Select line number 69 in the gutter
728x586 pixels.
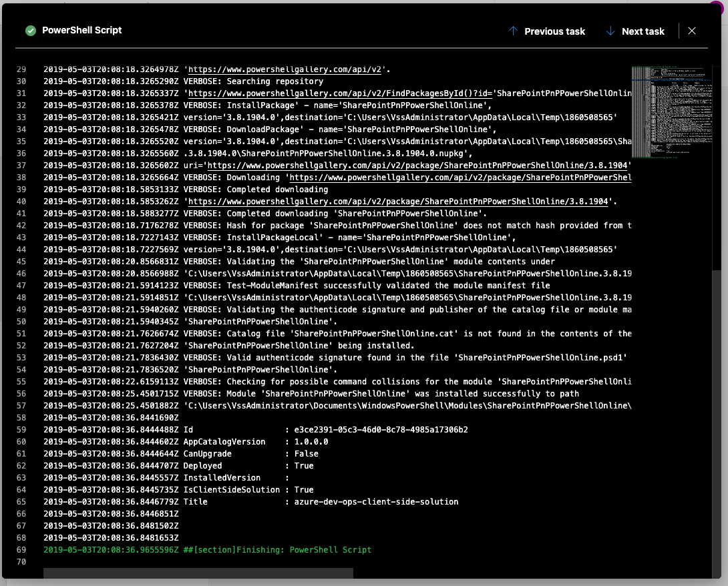pos(20,550)
